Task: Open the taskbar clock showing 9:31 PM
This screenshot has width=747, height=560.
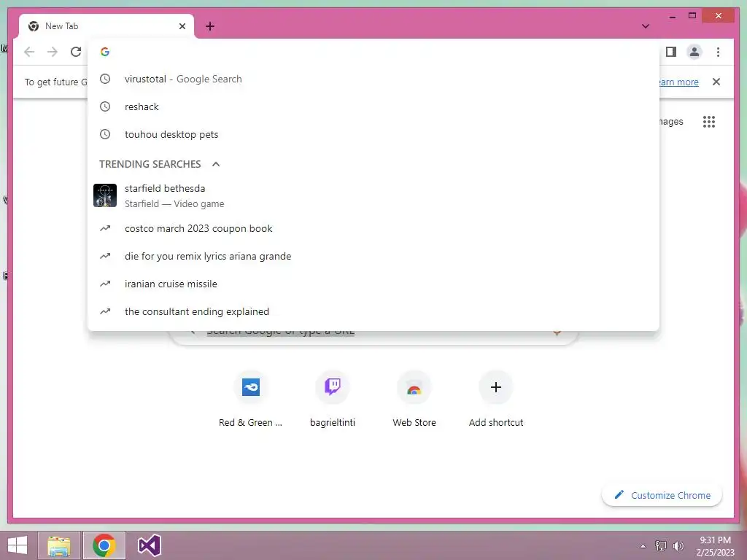Action: [x=715, y=546]
